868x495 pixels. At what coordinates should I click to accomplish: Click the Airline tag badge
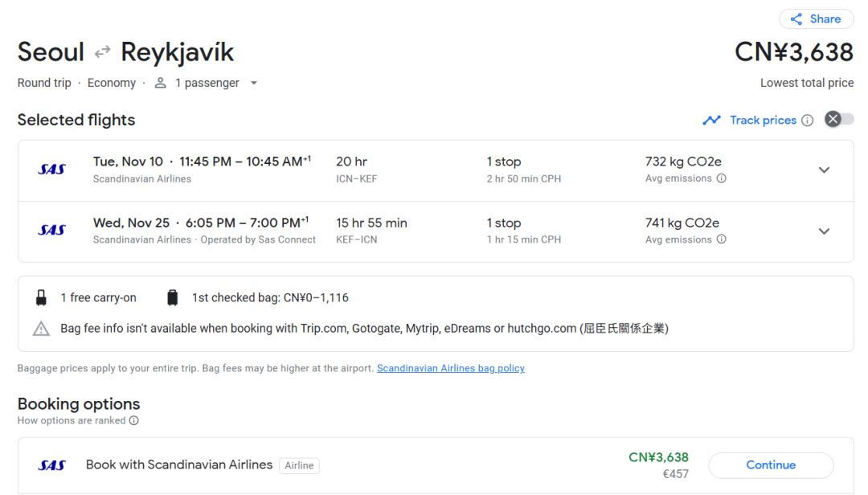(299, 465)
